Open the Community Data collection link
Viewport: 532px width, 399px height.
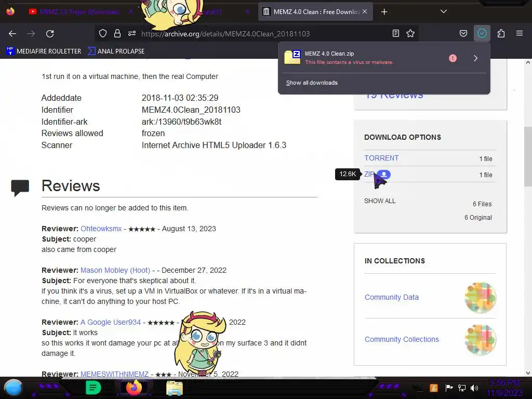click(392, 297)
